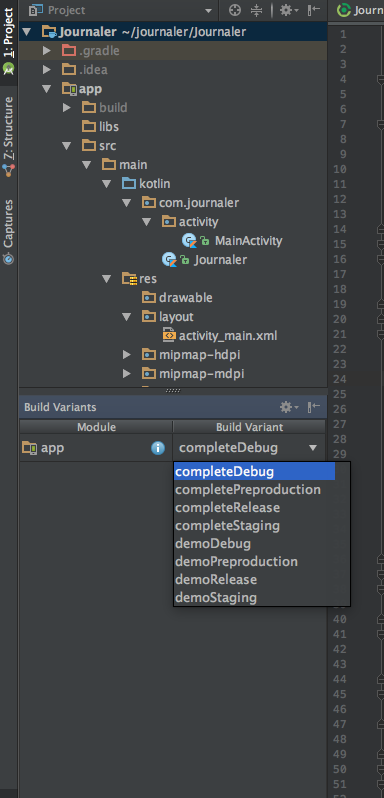Open Build Variants gear settings
Viewport: 384px width, 798px height.
(289, 407)
